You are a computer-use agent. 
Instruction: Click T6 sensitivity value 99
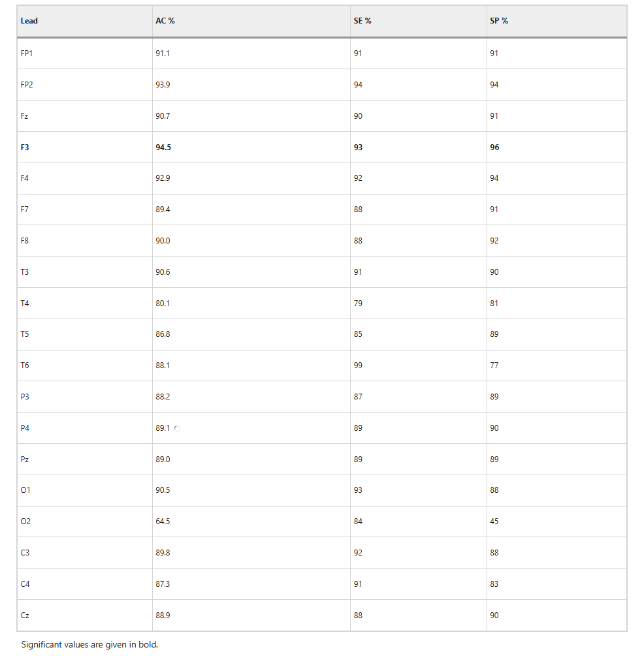point(358,366)
